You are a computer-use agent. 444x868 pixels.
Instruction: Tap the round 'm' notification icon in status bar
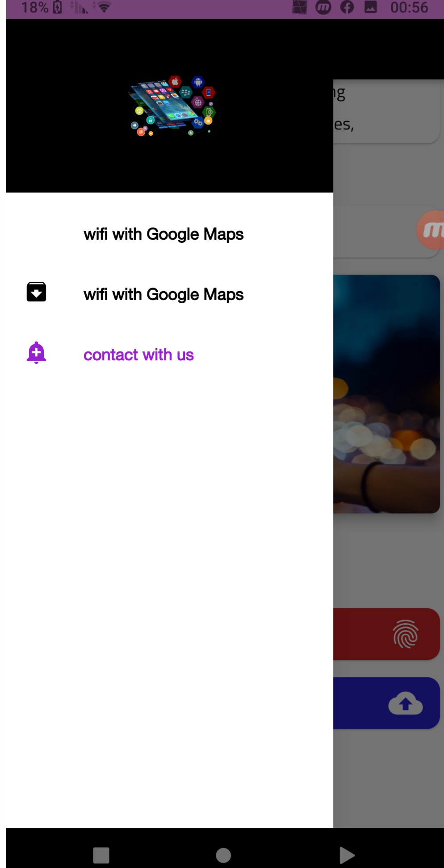(x=323, y=7)
